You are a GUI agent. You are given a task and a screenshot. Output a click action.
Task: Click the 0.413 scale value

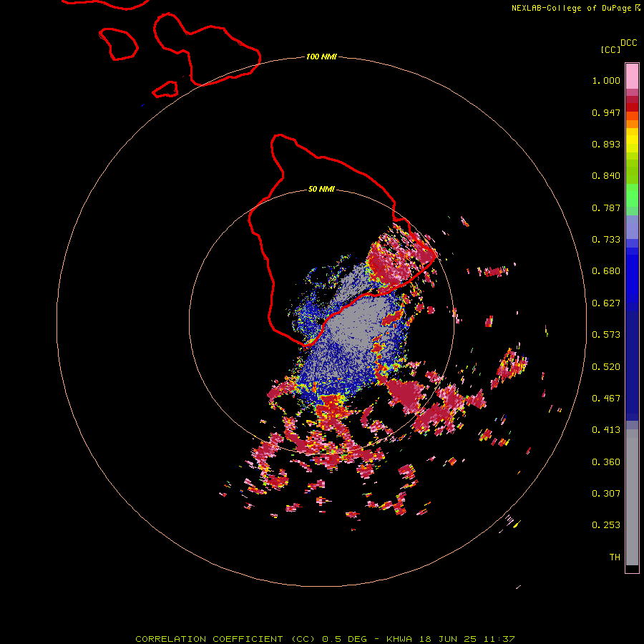pyautogui.click(x=606, y=430)
